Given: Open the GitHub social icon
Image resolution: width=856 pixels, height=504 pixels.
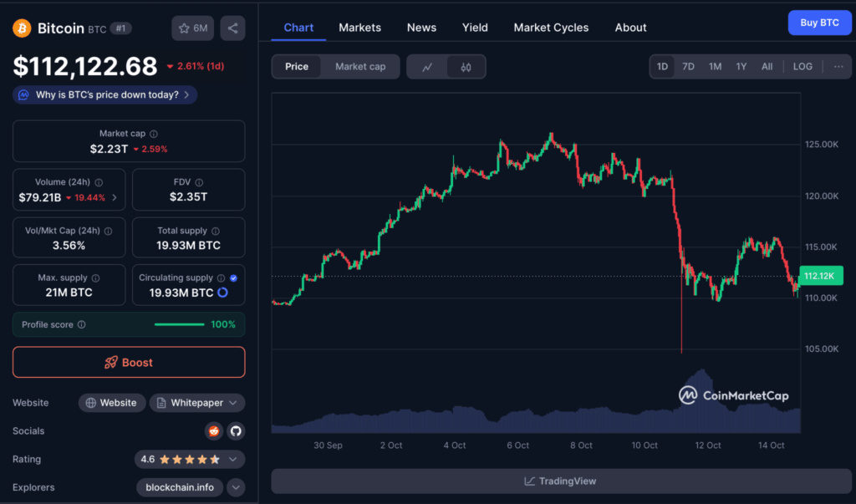Looking at the screenshot, I should click(x=235, y=431).
